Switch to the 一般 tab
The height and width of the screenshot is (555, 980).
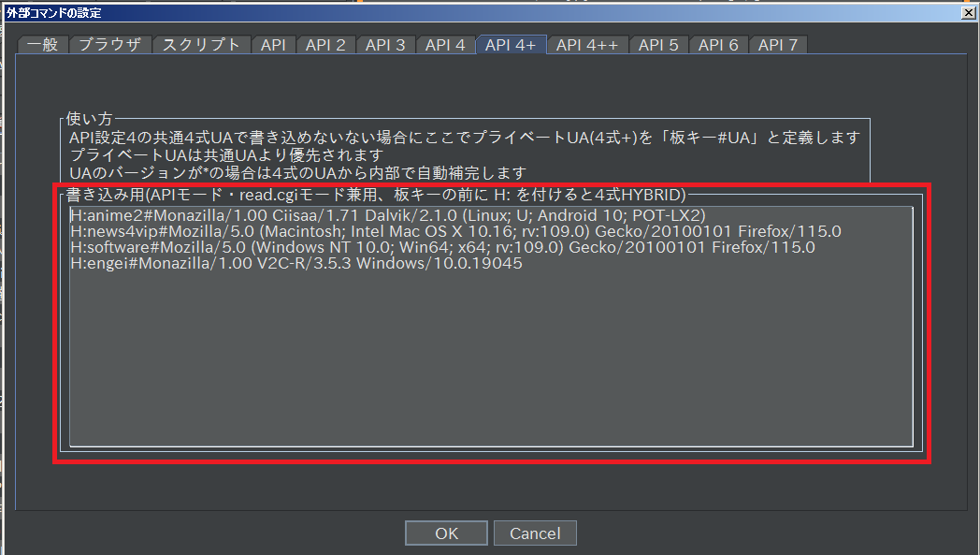[x=42, y=45]
